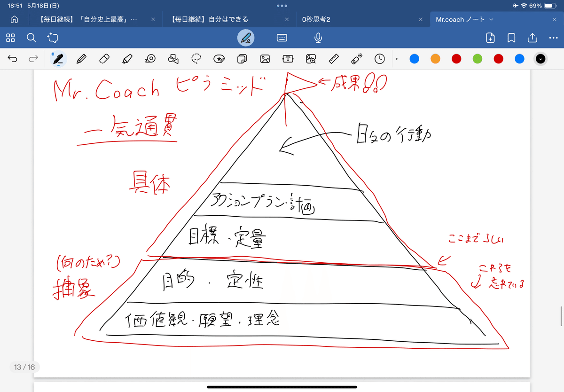This screenshot has width=564, height=392.
Task: Select the Laser pointer tool
Action: (x=150, y=59)
